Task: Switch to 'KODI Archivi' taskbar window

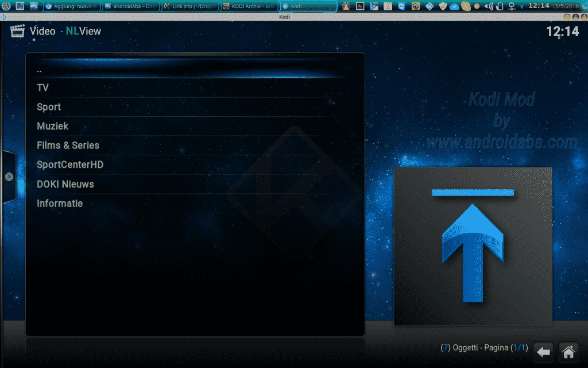Action: pos(249,6)
